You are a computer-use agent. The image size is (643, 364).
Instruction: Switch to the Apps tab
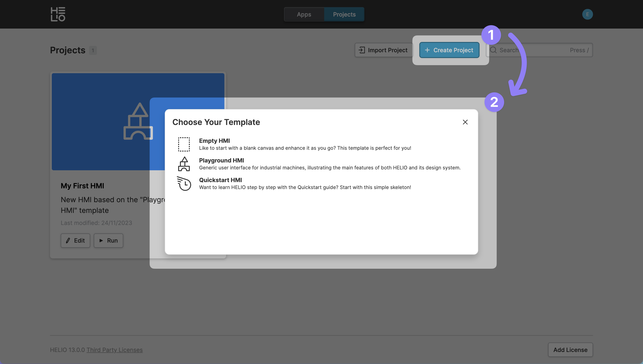coord(304,14)
